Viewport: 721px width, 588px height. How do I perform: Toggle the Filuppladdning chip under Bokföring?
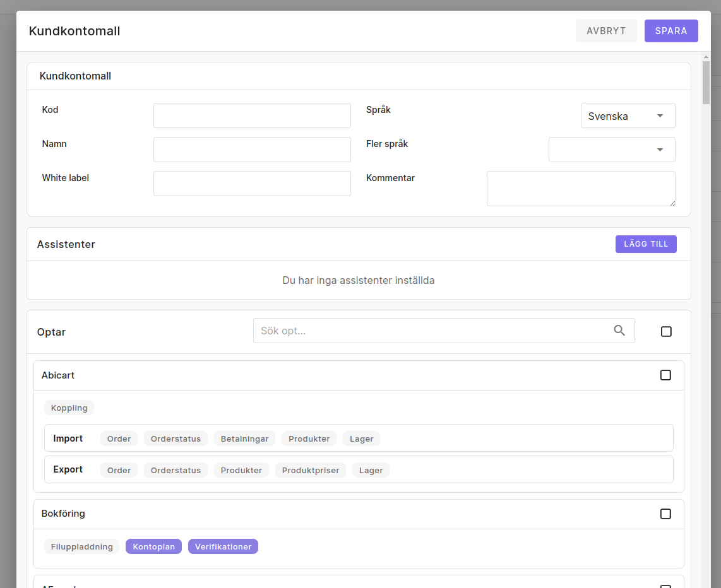click(82, 546)
